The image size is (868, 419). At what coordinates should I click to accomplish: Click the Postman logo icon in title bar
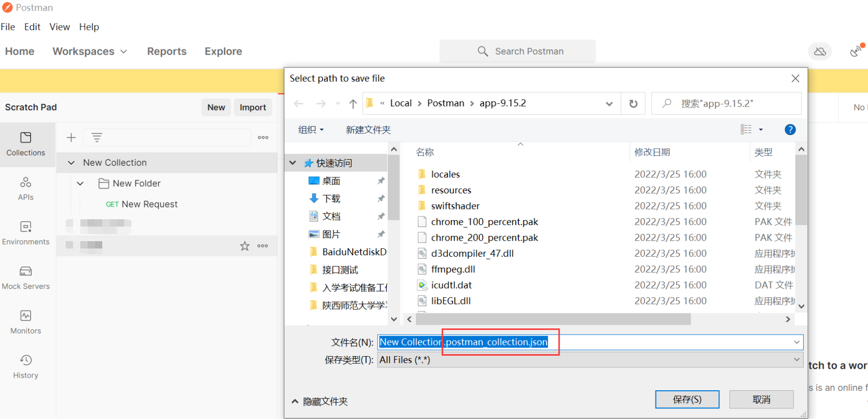7,8
